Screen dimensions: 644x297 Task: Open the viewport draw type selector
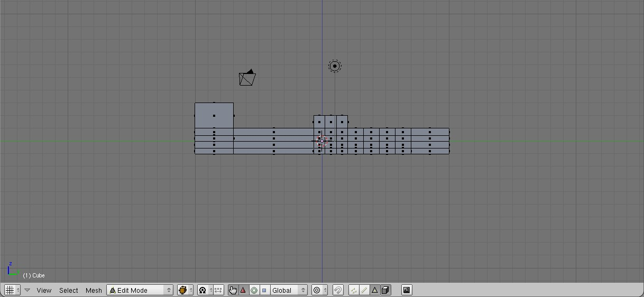(185, 290)
